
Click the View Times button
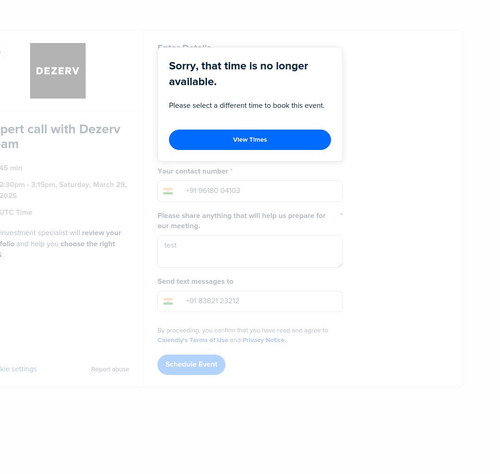(x=250, y=140)
